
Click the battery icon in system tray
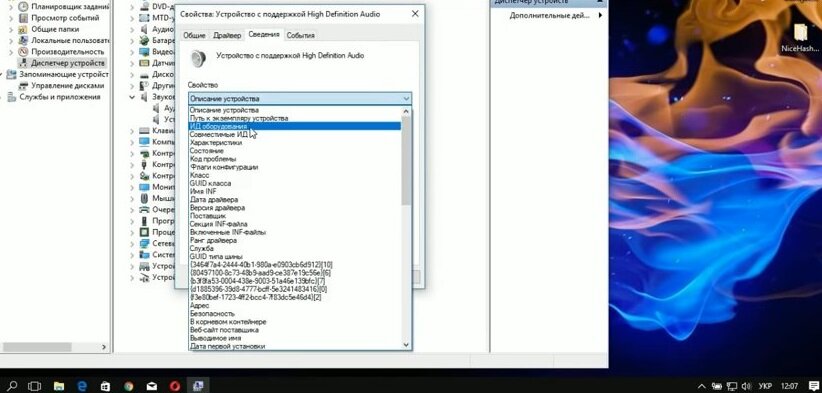click(717, 386)
